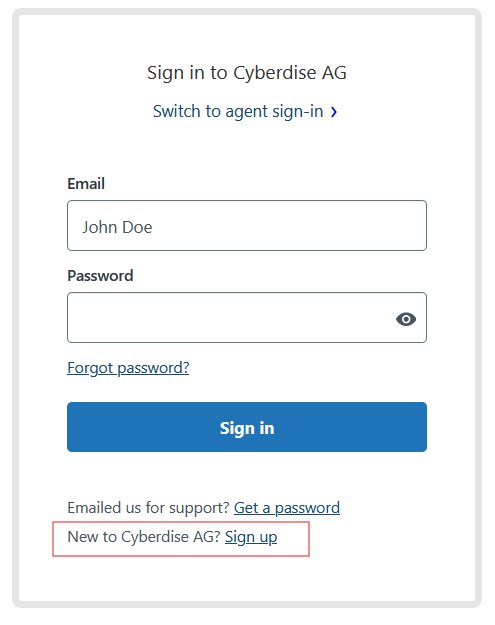Click the John Doe placeholder text
The image size is (495, 625).
117,227
